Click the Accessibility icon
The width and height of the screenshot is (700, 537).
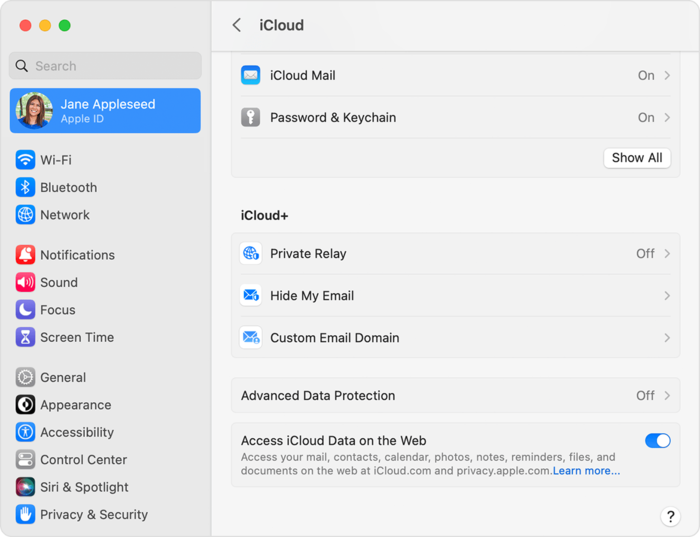pyautogui.click(x=25, y=432)
